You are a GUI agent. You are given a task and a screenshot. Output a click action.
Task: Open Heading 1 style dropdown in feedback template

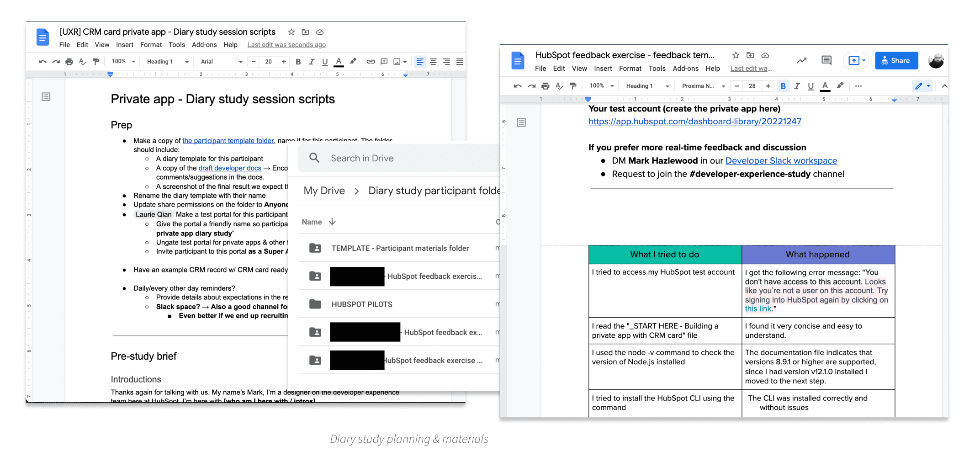pos(647,86)
